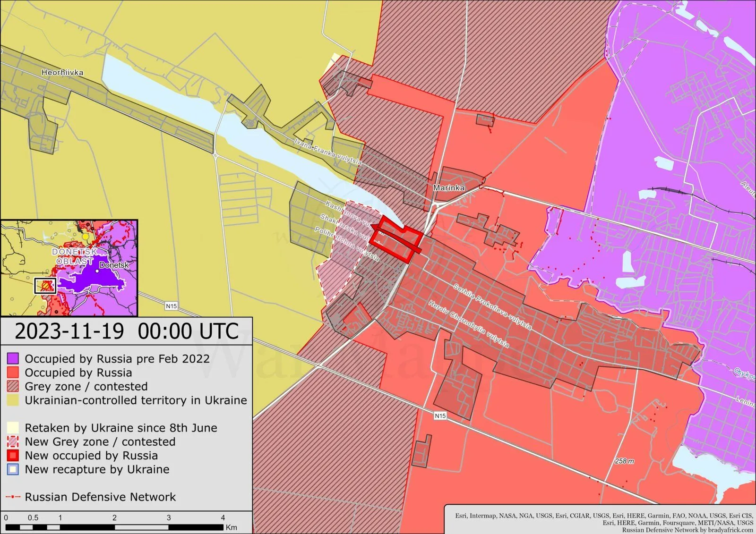Image resolution: width=756 pixels, height=534 pixels.
Task: Click the pale 'Retaken by Ukraine' legend swatch
Action: [x=13, y=428]
